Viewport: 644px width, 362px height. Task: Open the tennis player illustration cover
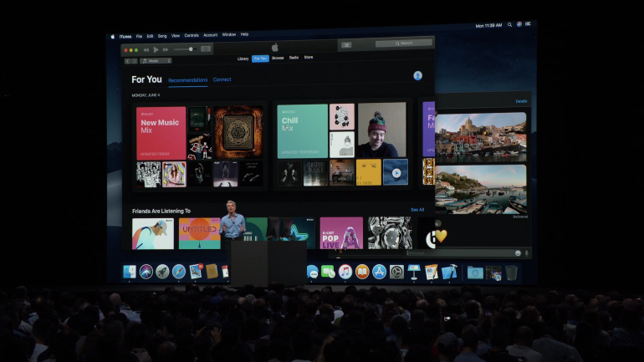click(153, 233)
